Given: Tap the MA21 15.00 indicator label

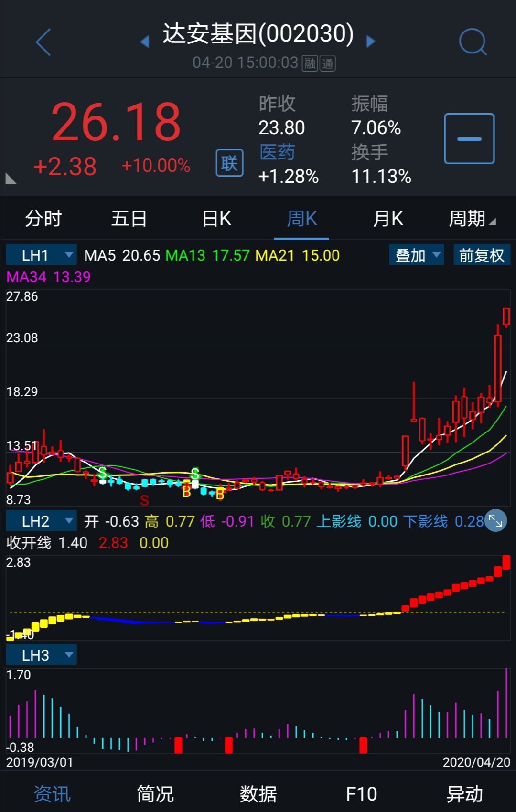Looking at the screenshot, I should coord(297,255).
